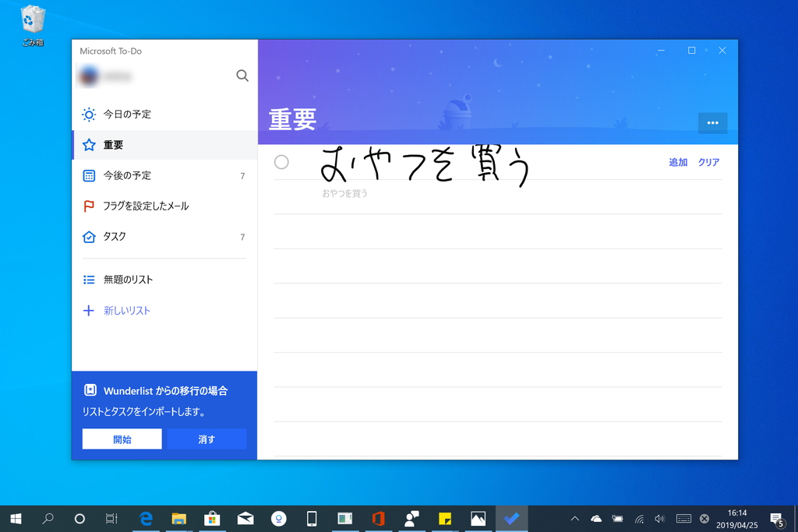This screenshot has width=798, height=532.
Task: Open search in Microsoft To-Do
Action: pos(242,76)
